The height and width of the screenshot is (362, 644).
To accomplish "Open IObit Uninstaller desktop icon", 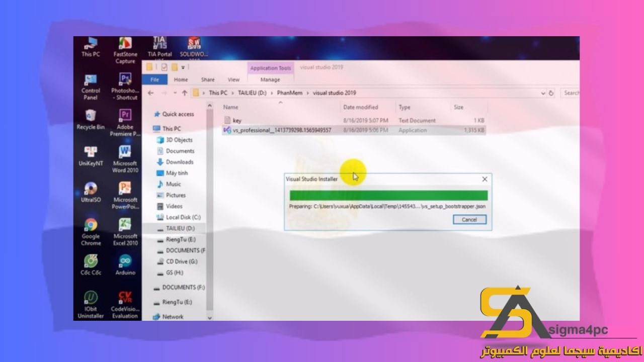I will [x=91, y=305].
